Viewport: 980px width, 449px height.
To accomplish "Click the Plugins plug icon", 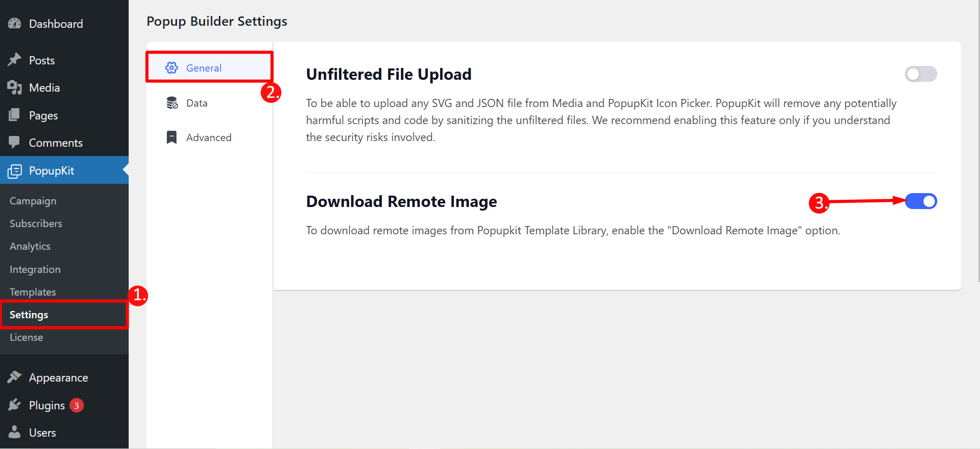I will [14, 405].
